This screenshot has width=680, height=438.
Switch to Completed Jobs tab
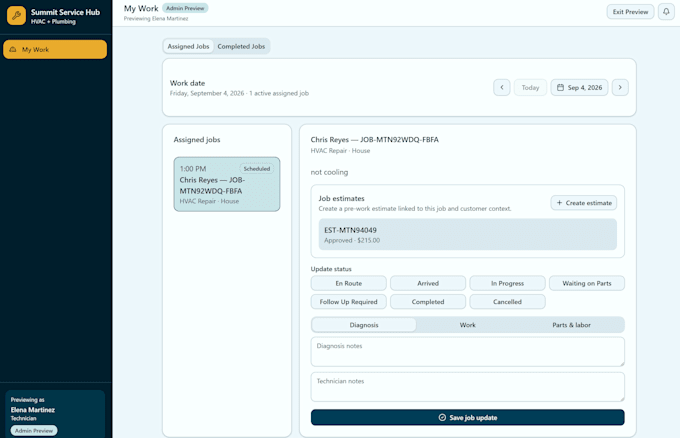(241, 46)
